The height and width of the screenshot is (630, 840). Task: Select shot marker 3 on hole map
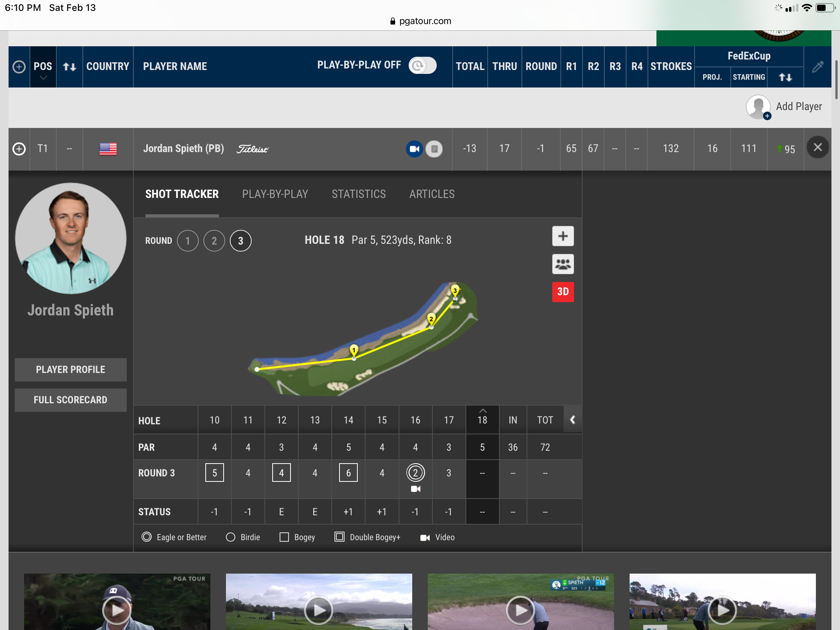coord(455,290)
